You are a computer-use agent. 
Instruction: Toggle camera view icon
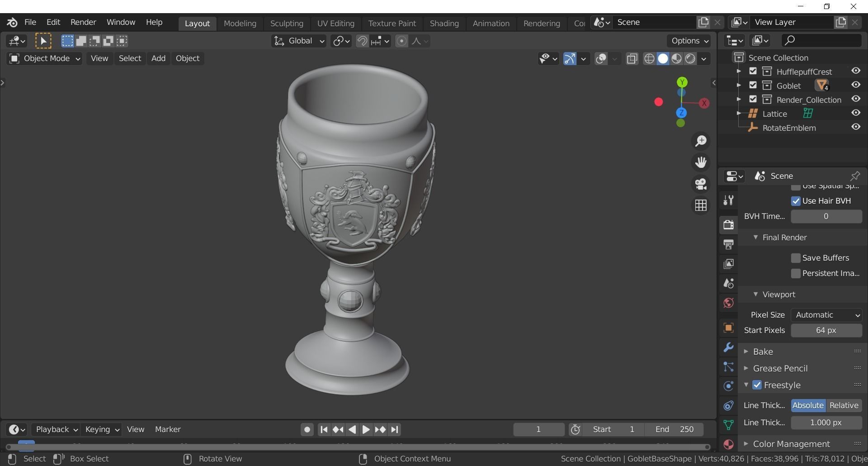(x=701, y=184)
